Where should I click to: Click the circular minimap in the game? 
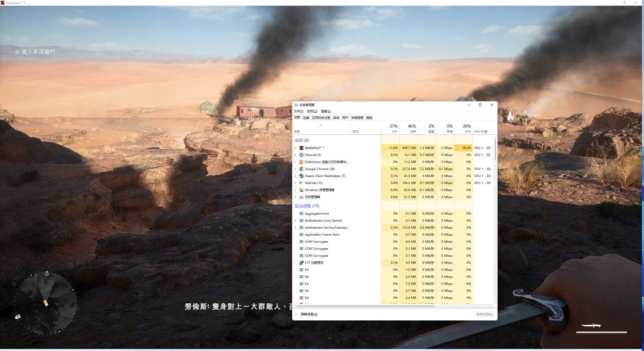click(x=45, y=303)
